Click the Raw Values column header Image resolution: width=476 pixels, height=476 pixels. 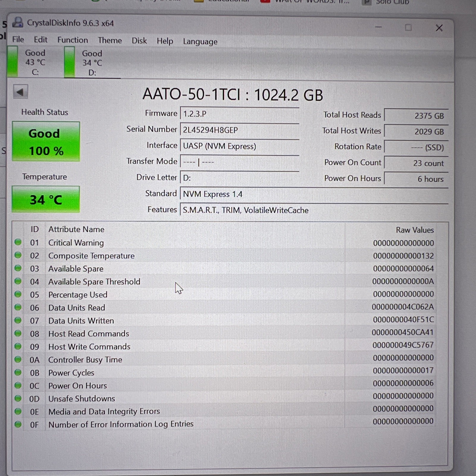[415, 230]
